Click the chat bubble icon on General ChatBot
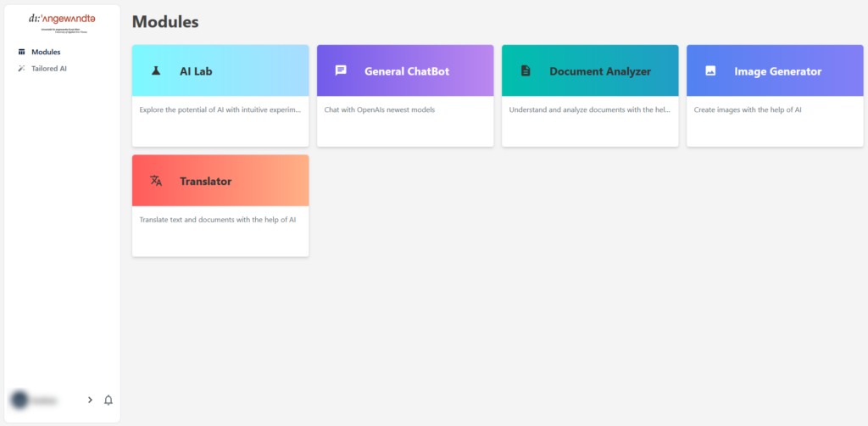The image size is (868, 426). (x=341, y=71)
